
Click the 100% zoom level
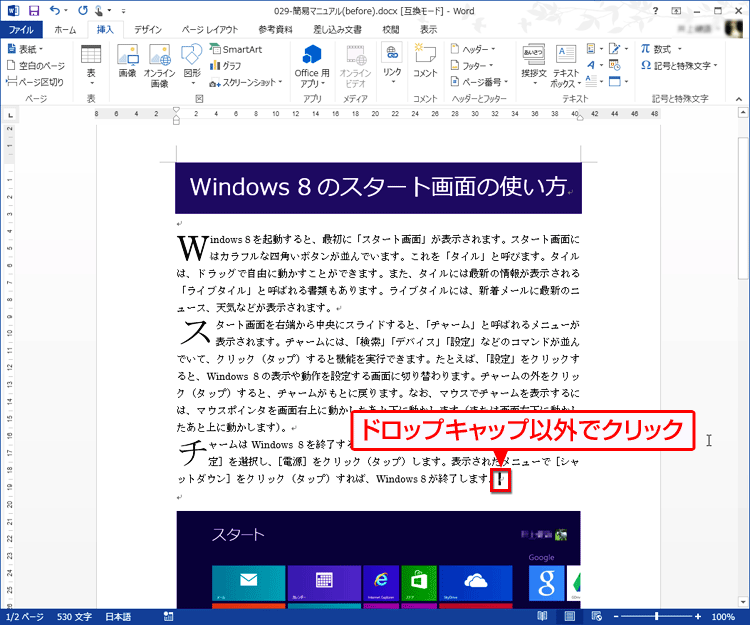[x=723, y=616]
